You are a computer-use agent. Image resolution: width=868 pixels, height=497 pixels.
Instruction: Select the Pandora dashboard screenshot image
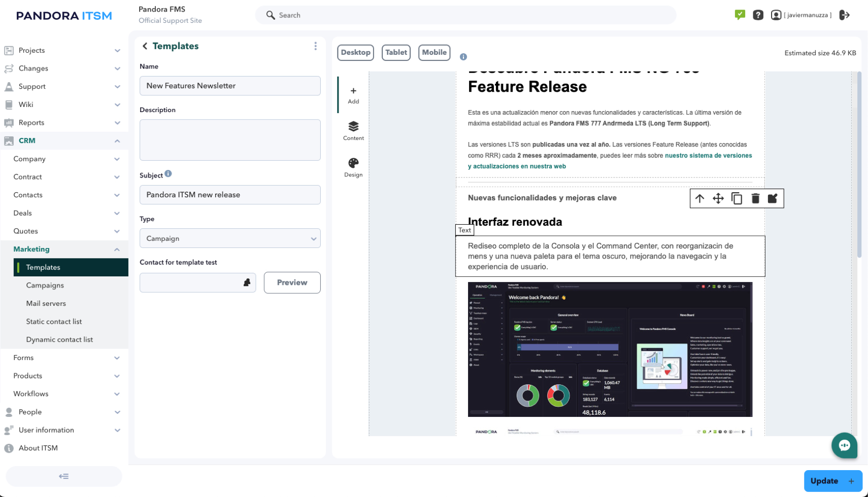610,349
